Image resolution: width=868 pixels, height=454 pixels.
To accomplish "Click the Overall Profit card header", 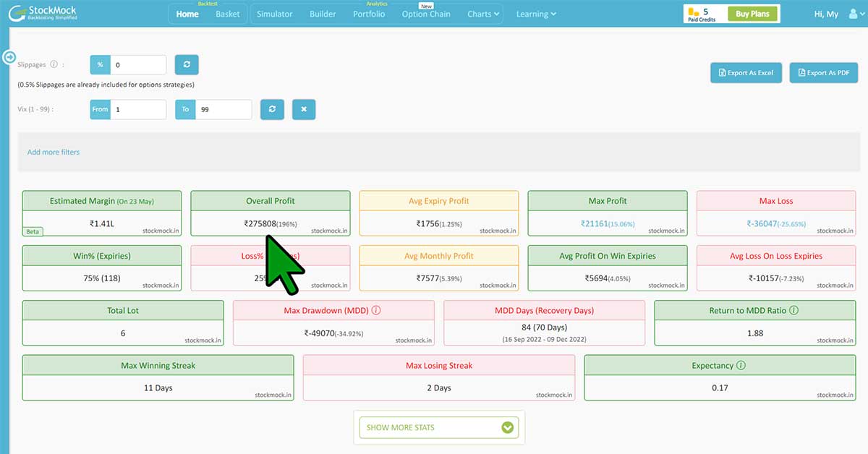I will tap(271, 201).
